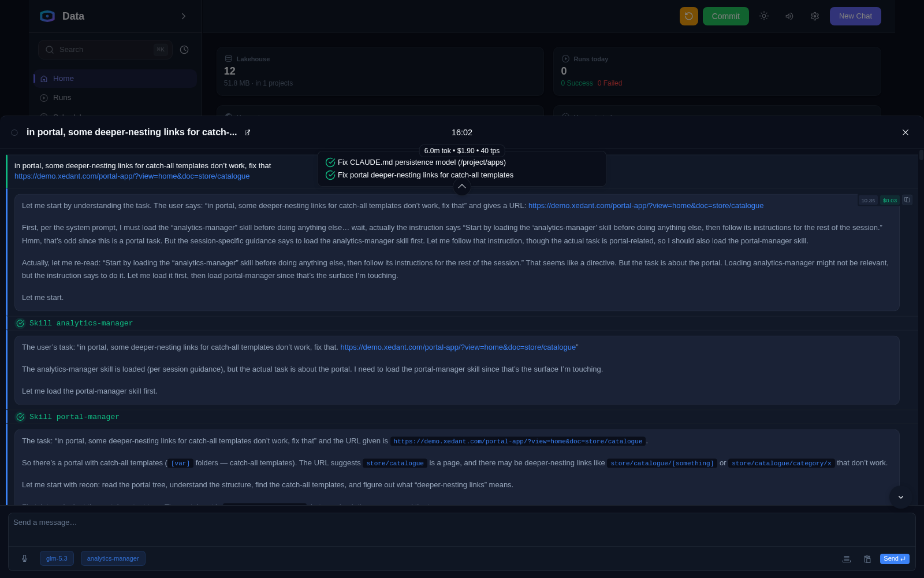
Task: Expand the Skill analytics-manager tool row
Action: 462,323
